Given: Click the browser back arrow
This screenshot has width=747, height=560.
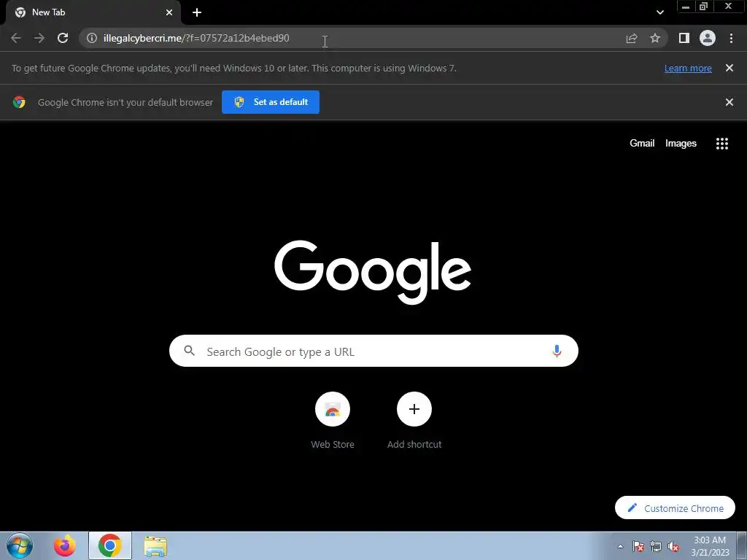Looking at the screenshot, I should pos(16,38).
